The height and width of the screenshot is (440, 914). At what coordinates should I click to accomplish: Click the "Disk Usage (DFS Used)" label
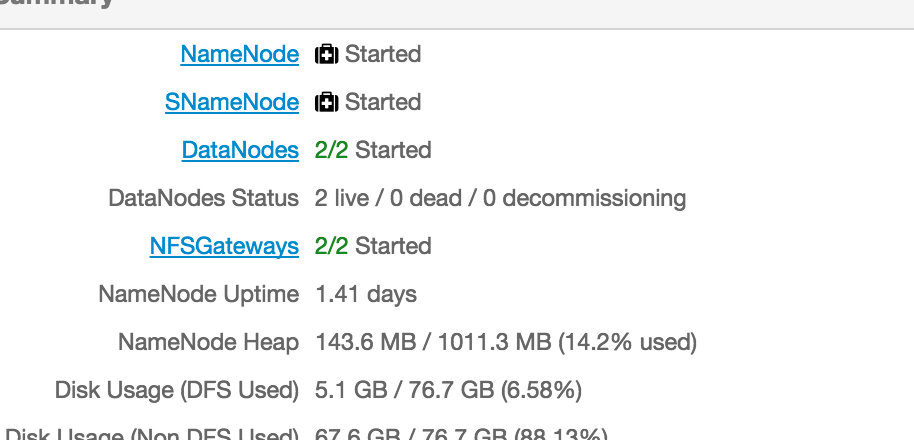(x=177, y=390)
